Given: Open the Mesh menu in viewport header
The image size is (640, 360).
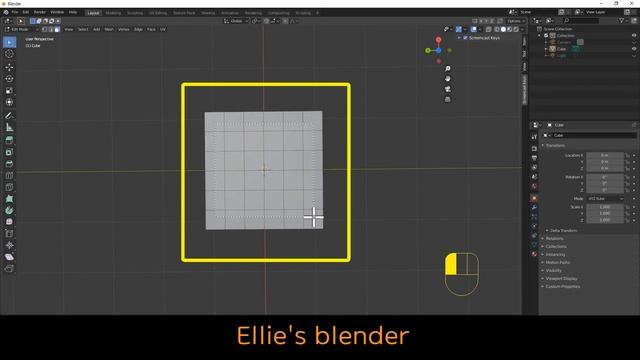Looking at the screenshot, I should pos(109,29).
